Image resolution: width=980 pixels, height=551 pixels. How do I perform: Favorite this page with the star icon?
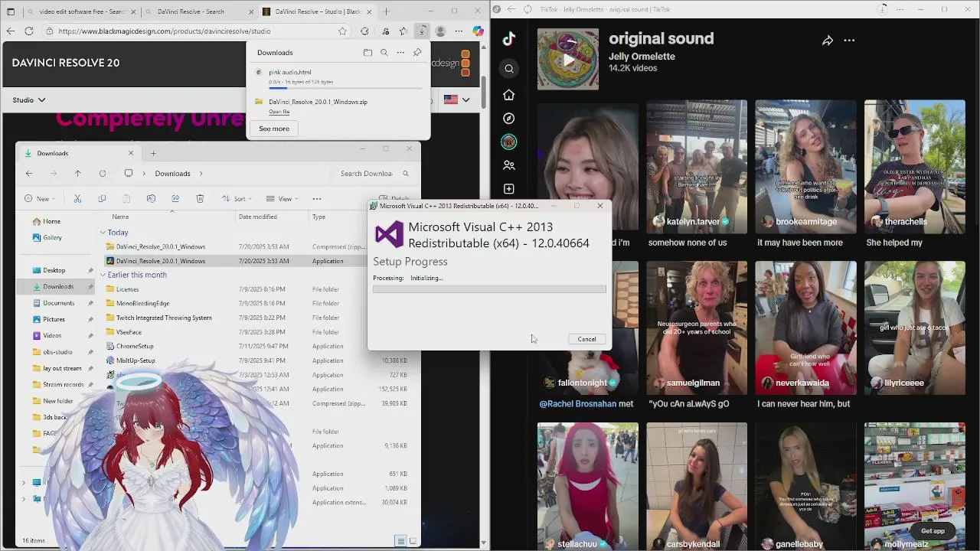tap(342, 31)
